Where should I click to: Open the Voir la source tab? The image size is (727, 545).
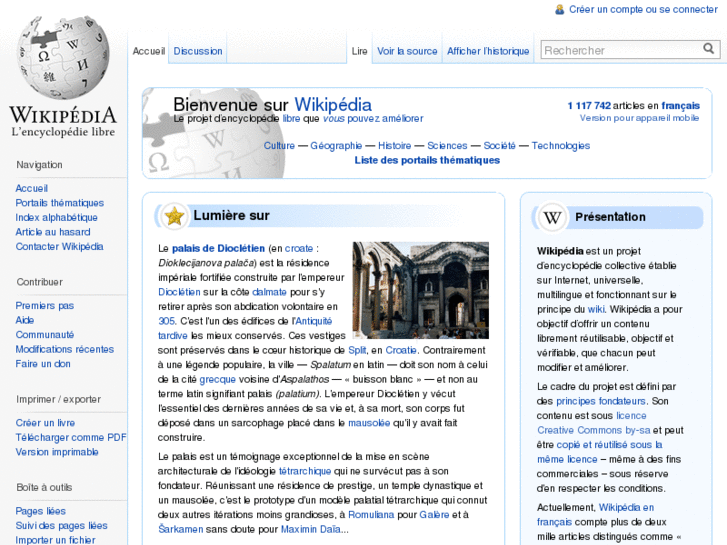pyautogui.click(x=407, y=51)
